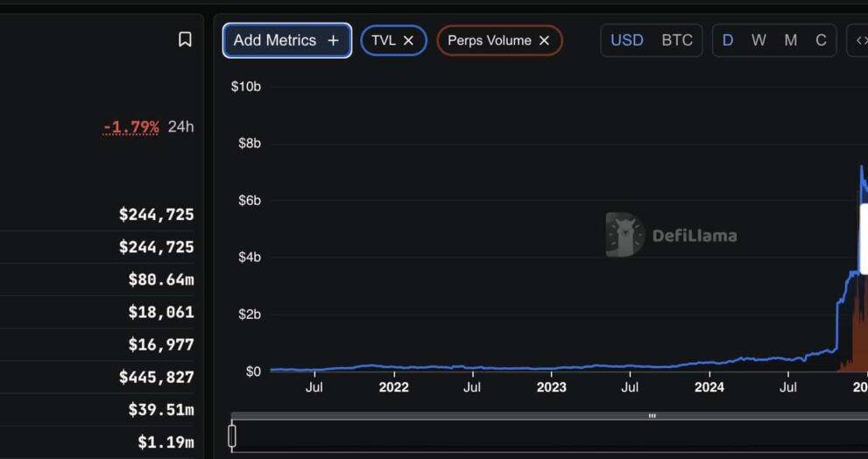
Task: Remove the Perps Volume metric with its X
Action: pos(544,40)
